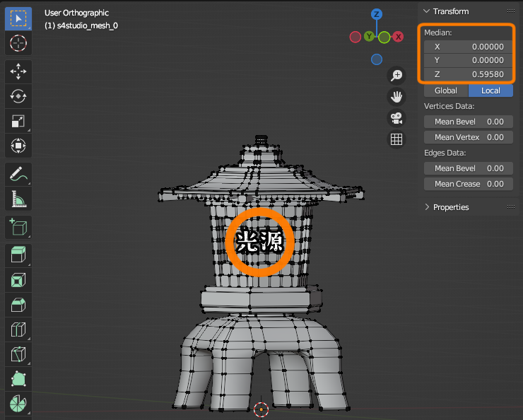Collapse the Transform panel
Viewport: 523px width, 420px height.
pyautogui.click(x=426, y=11)
